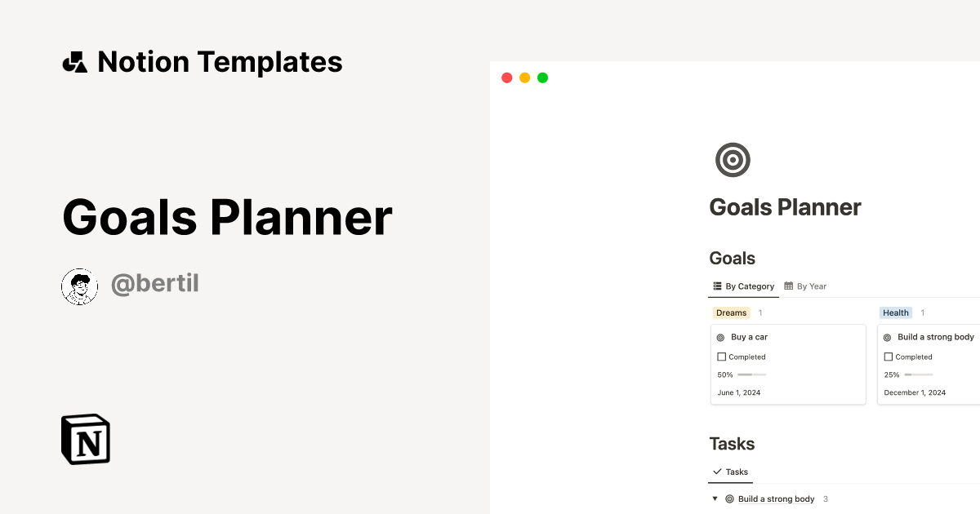980x514 pixels.
Task: Expand the Dreams category group
Action: pyautogui.click(x=732, y=312)
